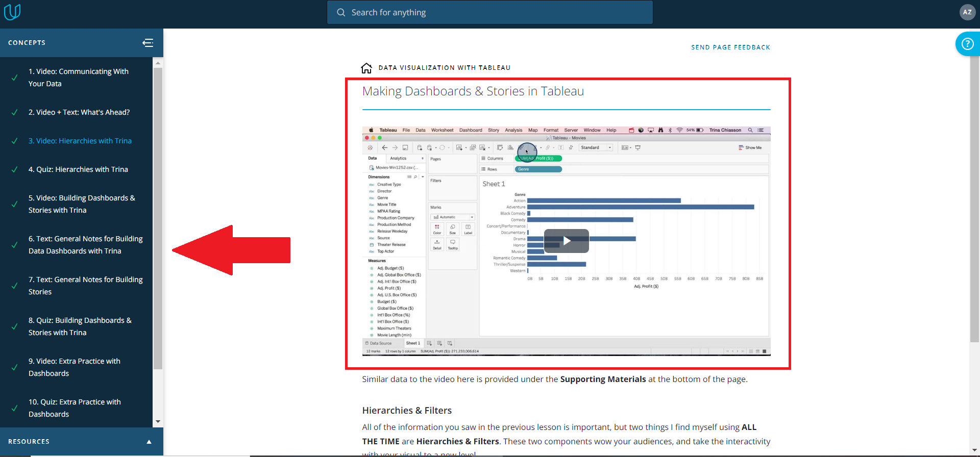Viewport: 980px width, 457px height.
Task: Click Data Visualization with Tableau breadcrumb
Action: 444,68
